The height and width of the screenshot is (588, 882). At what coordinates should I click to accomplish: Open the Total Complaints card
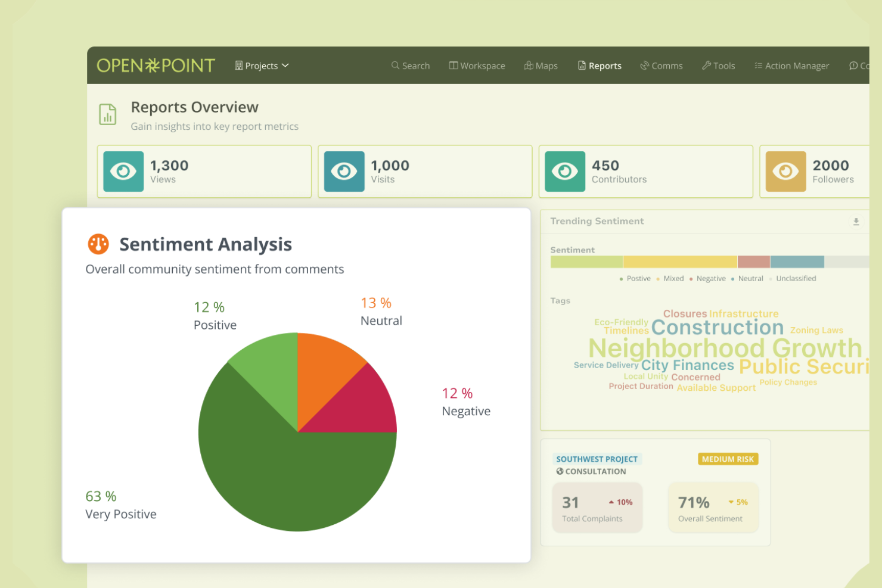pos(597,508)
